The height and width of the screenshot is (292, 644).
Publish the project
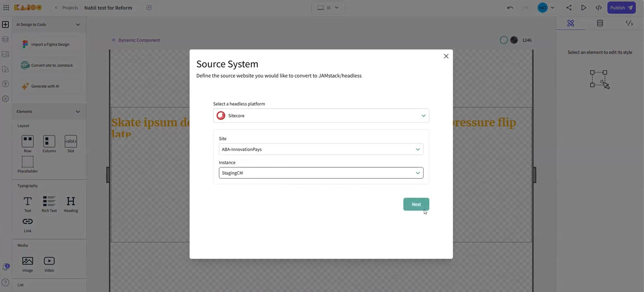tap(621, 8)
